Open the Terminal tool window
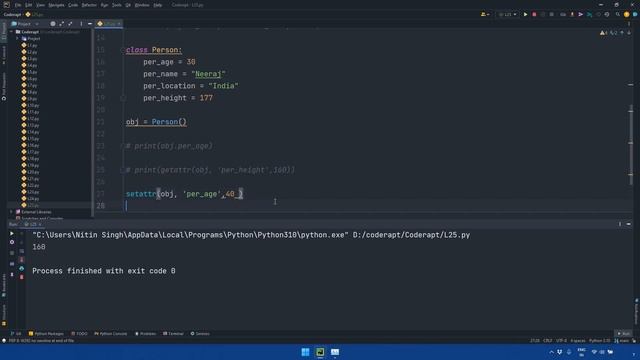Screen dimensions: 640x360 point(173,333)
